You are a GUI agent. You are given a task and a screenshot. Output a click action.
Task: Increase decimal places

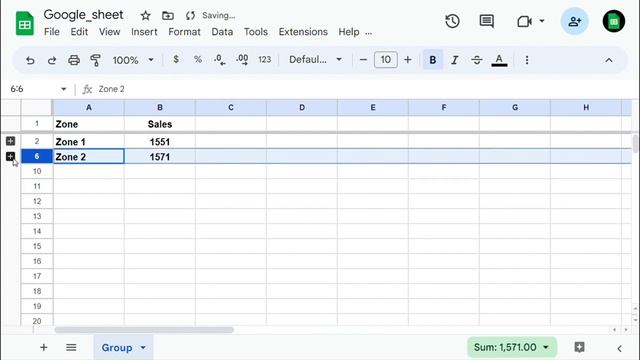click(x=242, y=60)
